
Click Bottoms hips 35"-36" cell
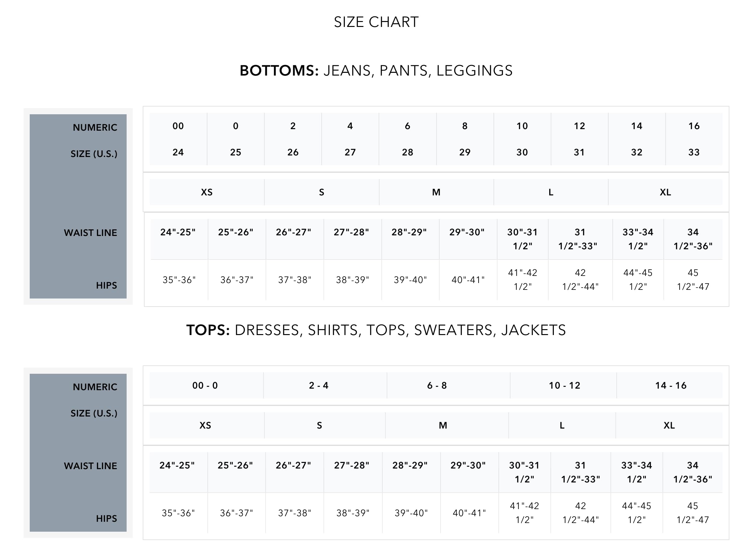click(x=179, y=280)
